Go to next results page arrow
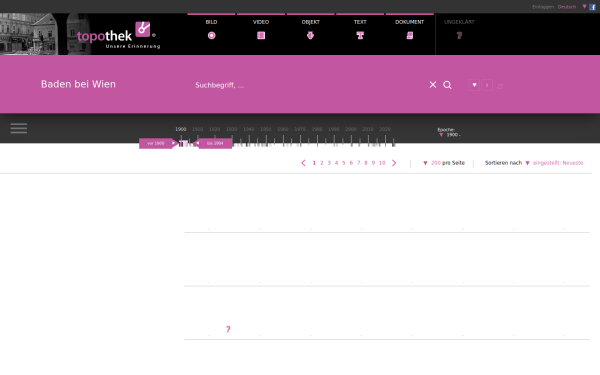The width and height of the screenshot is (600, 375). (x=394, y=163)
